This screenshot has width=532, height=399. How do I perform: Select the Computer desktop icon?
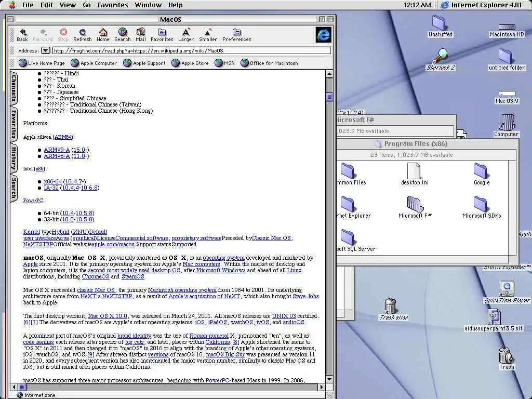pos(506,126)
